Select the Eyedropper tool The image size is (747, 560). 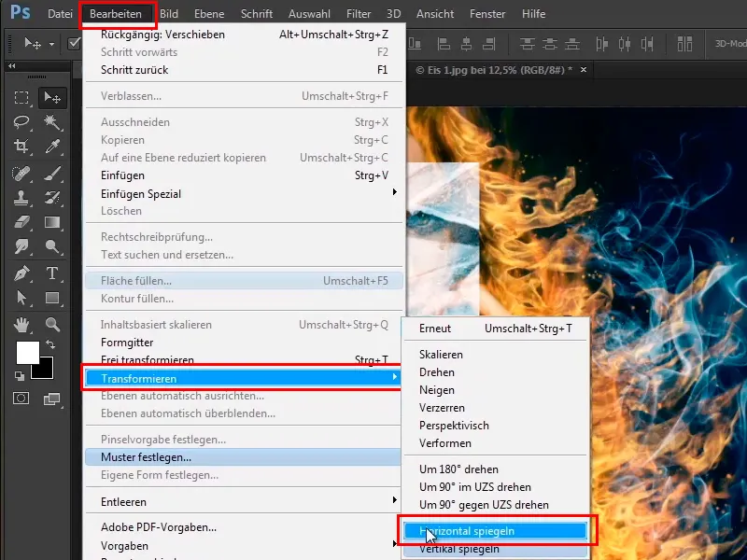click(52, 147)
